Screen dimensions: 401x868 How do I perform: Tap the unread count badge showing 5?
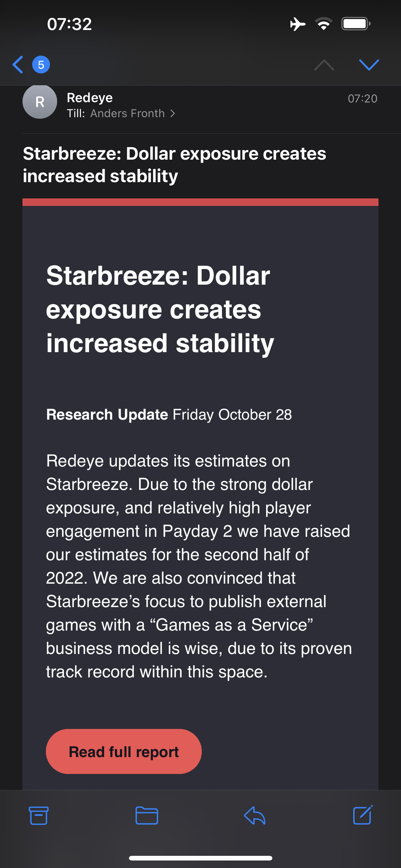click(x=41, y=65)
